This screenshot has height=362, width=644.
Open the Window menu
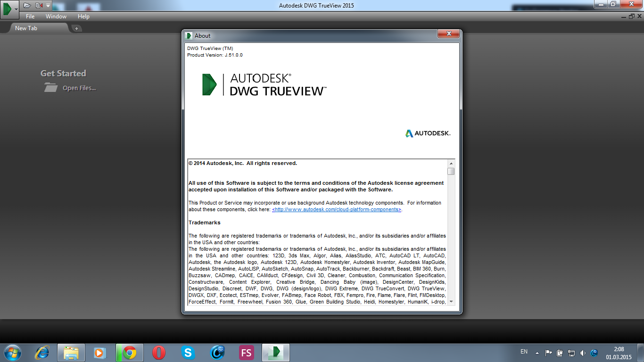[56, 16]
